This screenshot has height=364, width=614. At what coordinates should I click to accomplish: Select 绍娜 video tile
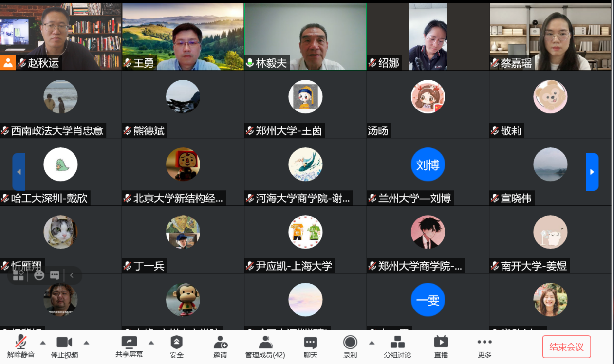click(x=428, y=36)
